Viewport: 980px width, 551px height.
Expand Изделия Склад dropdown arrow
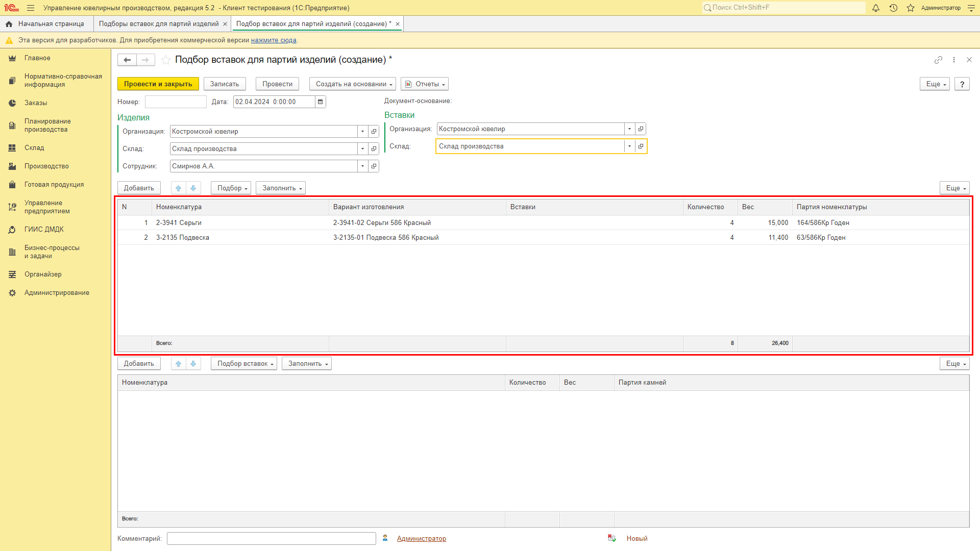[363, 148]
